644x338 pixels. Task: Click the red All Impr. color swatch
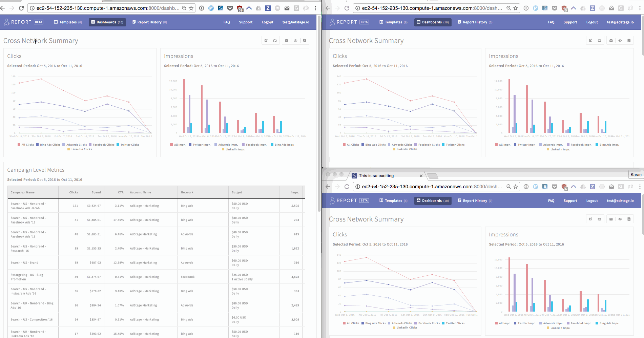tap(171, 145)
